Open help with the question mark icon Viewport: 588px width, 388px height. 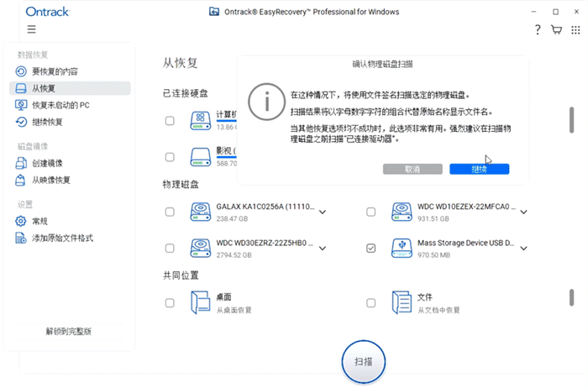click(x=538, y=29)
